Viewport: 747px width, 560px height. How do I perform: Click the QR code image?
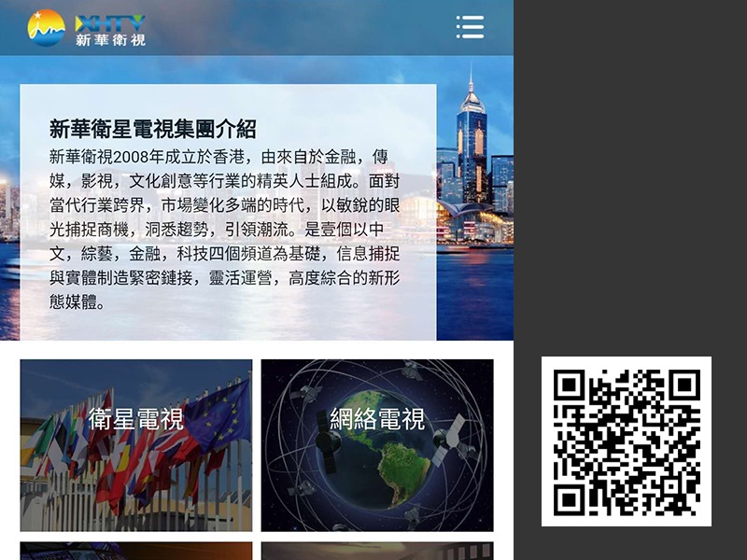tap(627, 441)
